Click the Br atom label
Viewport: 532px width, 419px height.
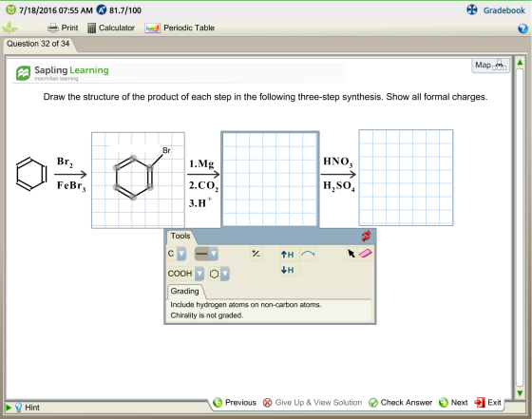click(x=166, y=150)
